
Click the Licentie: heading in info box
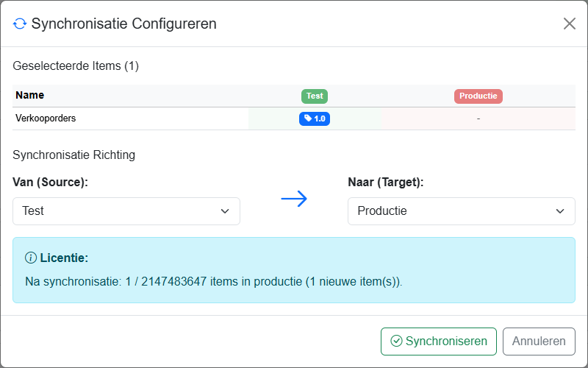pyautogui.click(x=64, y=258)
